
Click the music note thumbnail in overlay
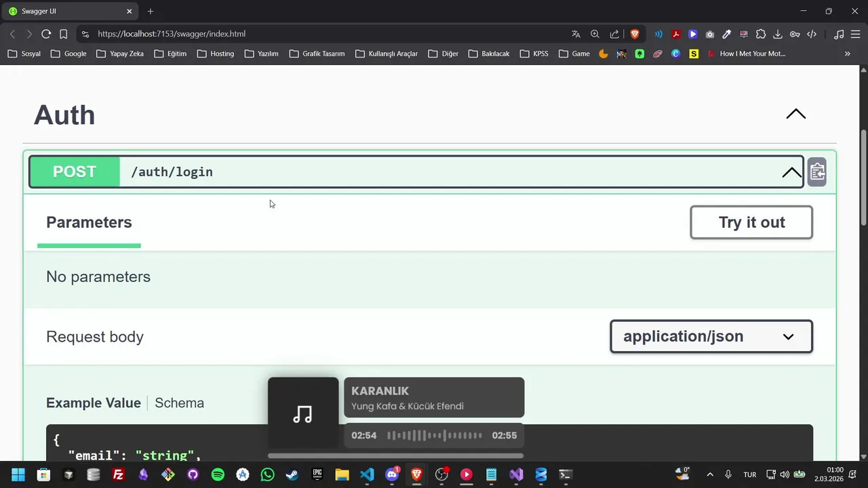click(x=303, y=413)
